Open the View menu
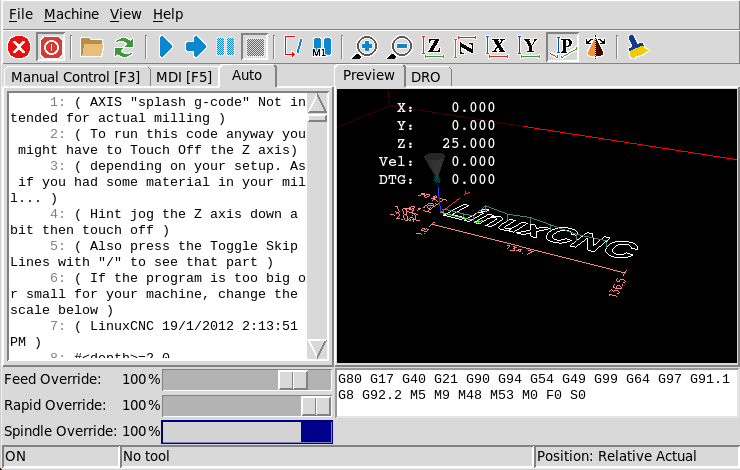Viewport: 740px width, 470px height. pos(126,15)
